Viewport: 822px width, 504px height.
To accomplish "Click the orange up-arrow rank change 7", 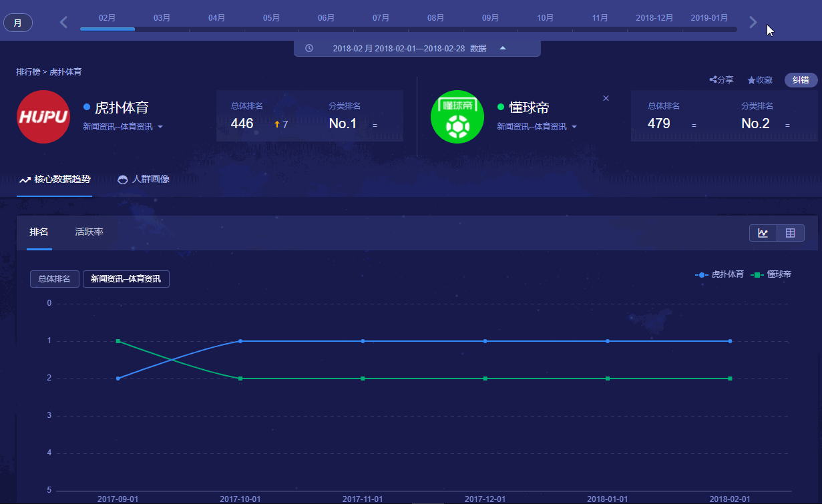I will [281, 124].
